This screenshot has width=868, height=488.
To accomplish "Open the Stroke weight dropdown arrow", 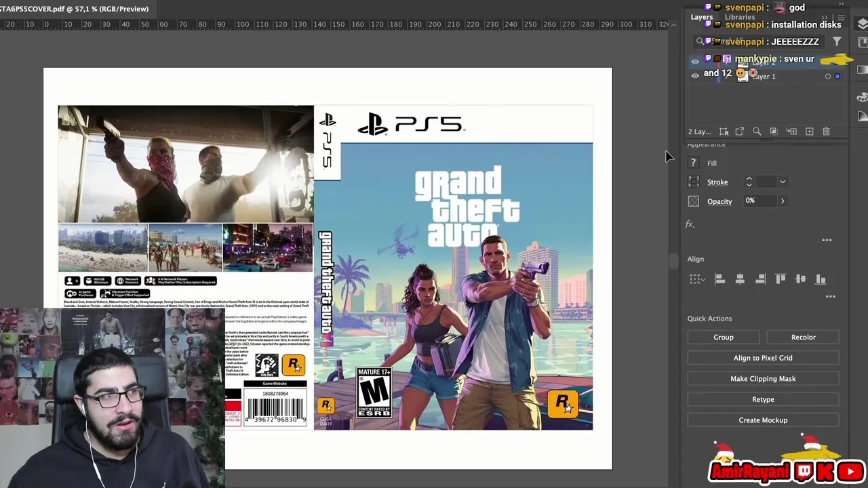I will 783,182.
